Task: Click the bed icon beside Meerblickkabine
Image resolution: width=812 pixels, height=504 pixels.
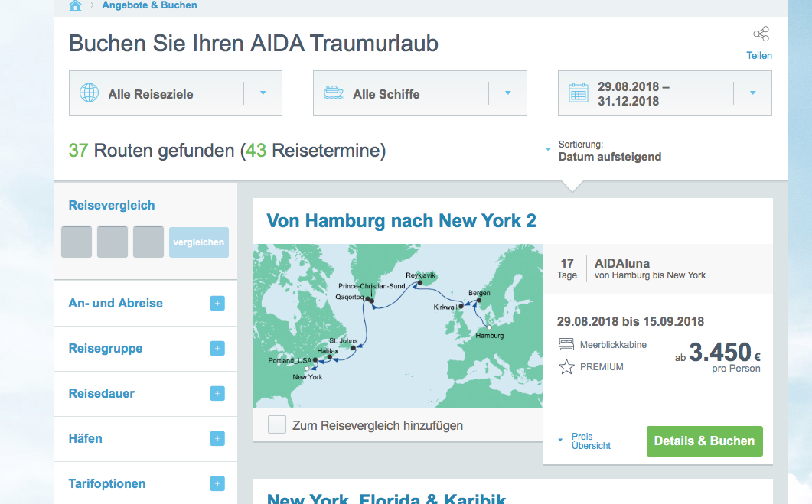Action: tap(566, 345)
